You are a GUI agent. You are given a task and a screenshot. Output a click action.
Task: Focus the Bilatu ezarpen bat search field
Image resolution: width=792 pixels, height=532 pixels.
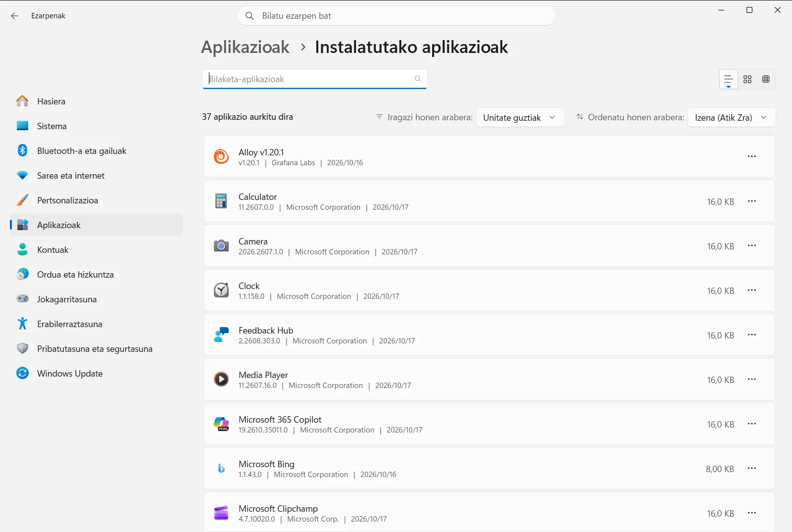coord(396,16)
